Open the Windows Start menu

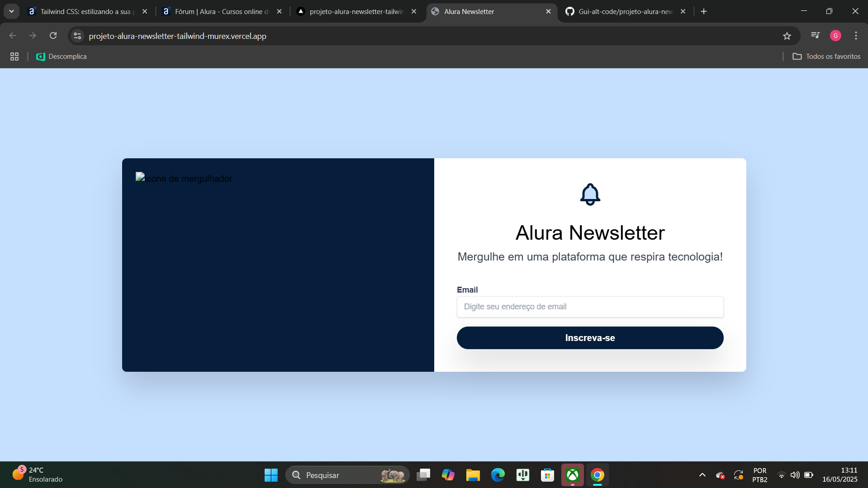pos(271,475)
